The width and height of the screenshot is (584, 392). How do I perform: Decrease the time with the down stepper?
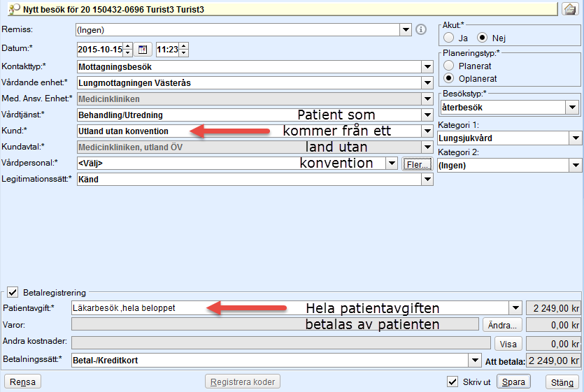pyautogui.click(x=184, y=53)
